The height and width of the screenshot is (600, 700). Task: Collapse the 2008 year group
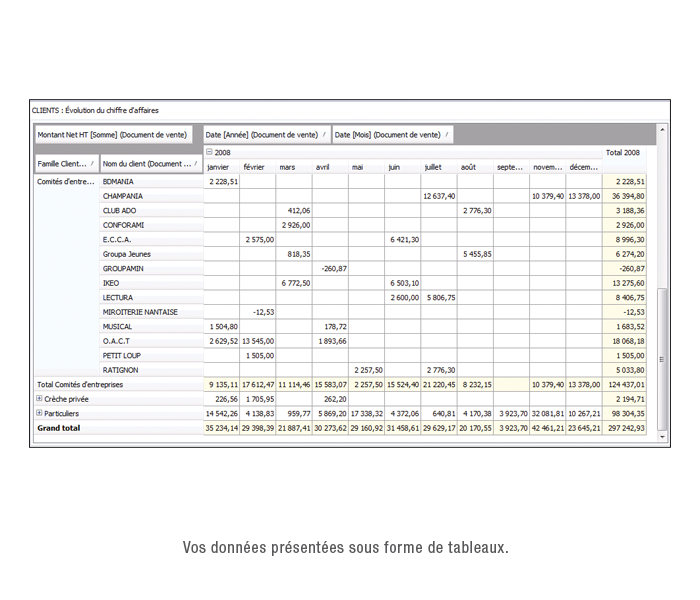pos(209,152)
